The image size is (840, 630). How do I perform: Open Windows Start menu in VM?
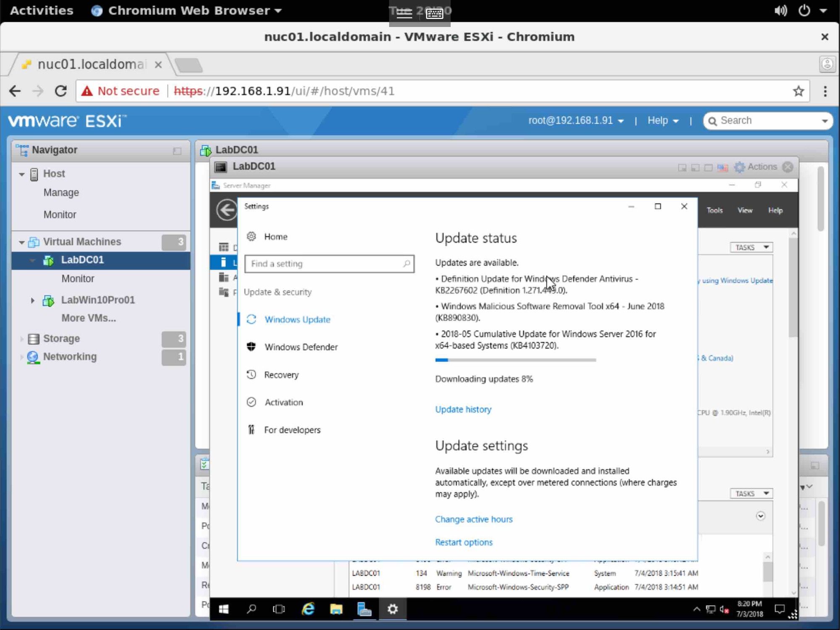pyautogui.click(x=223, y=609)
